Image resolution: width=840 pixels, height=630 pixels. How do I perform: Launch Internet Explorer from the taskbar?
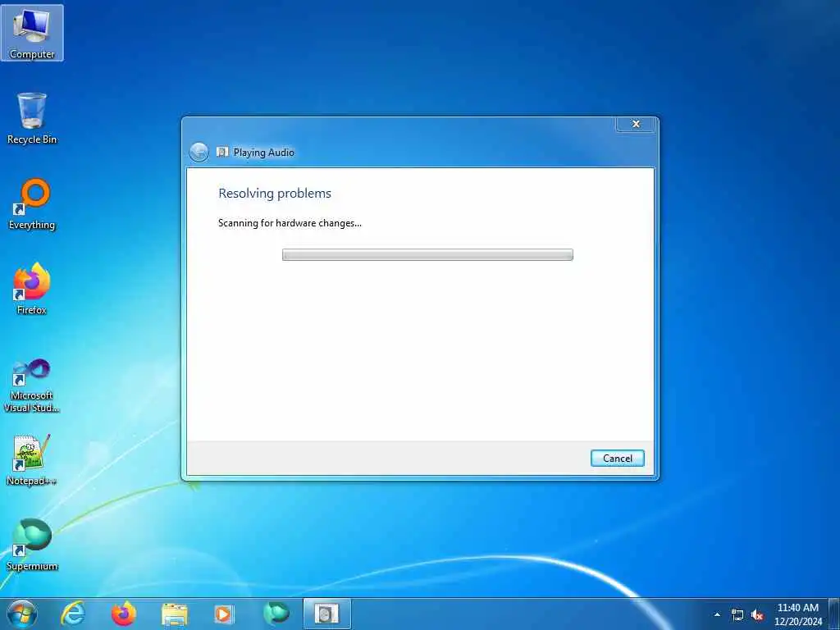[73, 614]
